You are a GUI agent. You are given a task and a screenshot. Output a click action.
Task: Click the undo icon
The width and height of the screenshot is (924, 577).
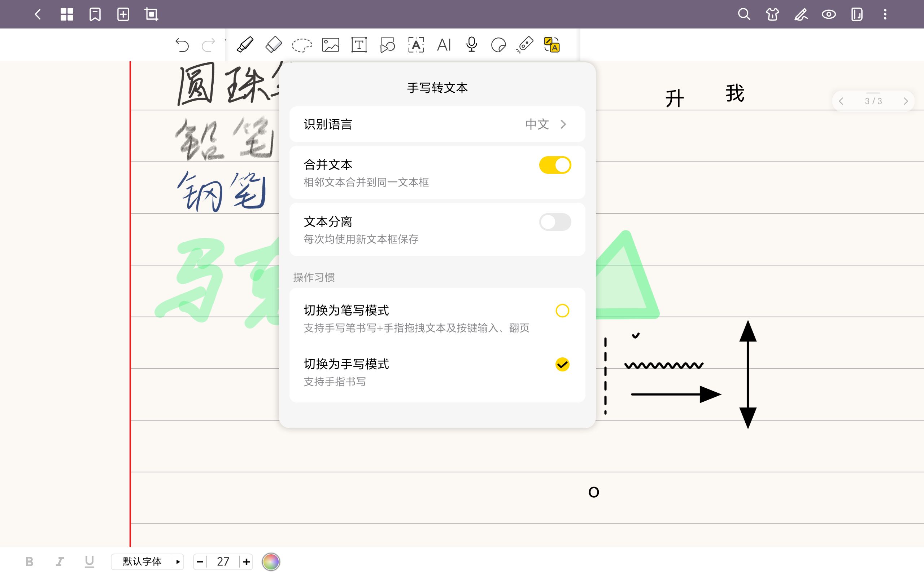coord(183,45)
